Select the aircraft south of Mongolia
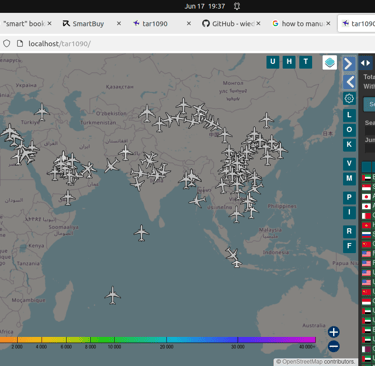375x366 pixels. click(x=183, y=106)
